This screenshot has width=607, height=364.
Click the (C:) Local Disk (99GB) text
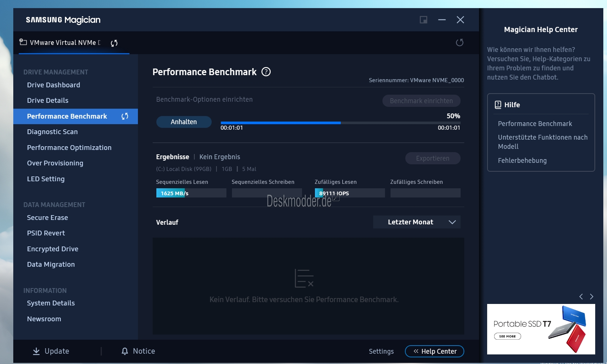pyautogui.click(x=184, y=169)
